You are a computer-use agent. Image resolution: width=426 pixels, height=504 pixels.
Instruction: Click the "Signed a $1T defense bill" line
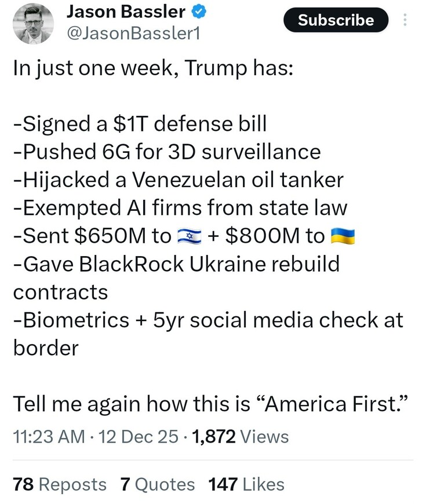139,124
